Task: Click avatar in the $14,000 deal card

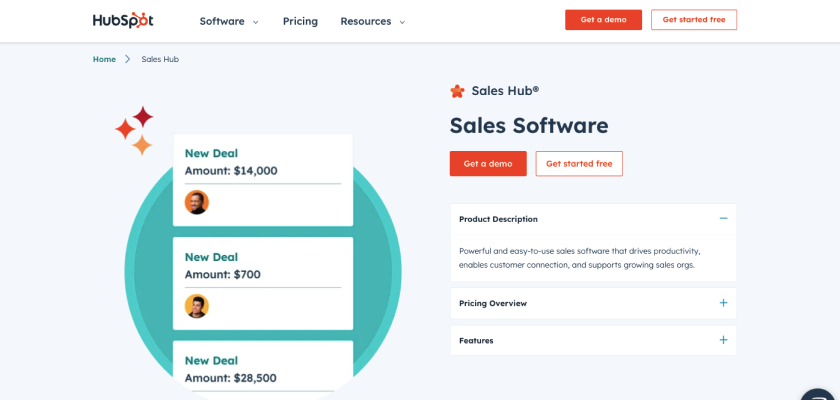Action: pyautogui.click(x=197, y=202)
